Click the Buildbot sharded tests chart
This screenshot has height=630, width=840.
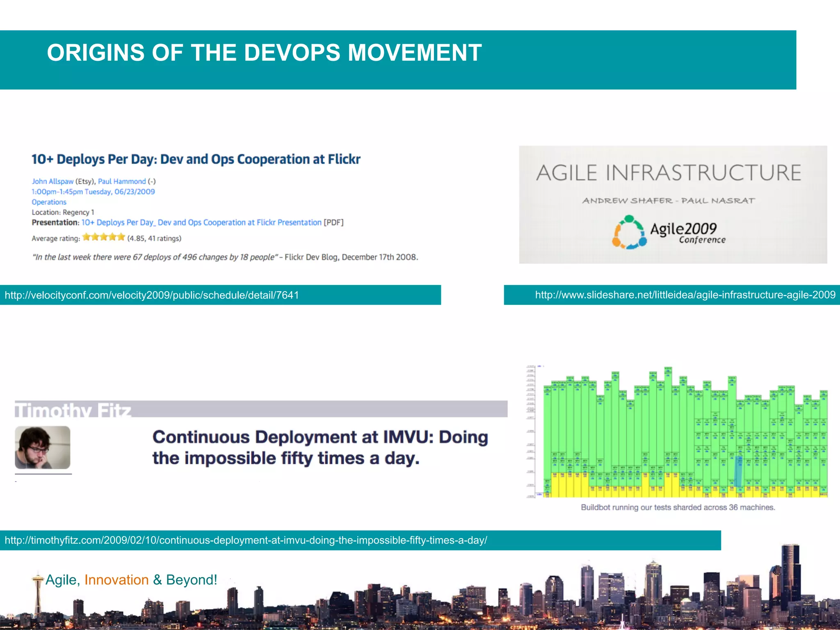[x=677, y=431]
